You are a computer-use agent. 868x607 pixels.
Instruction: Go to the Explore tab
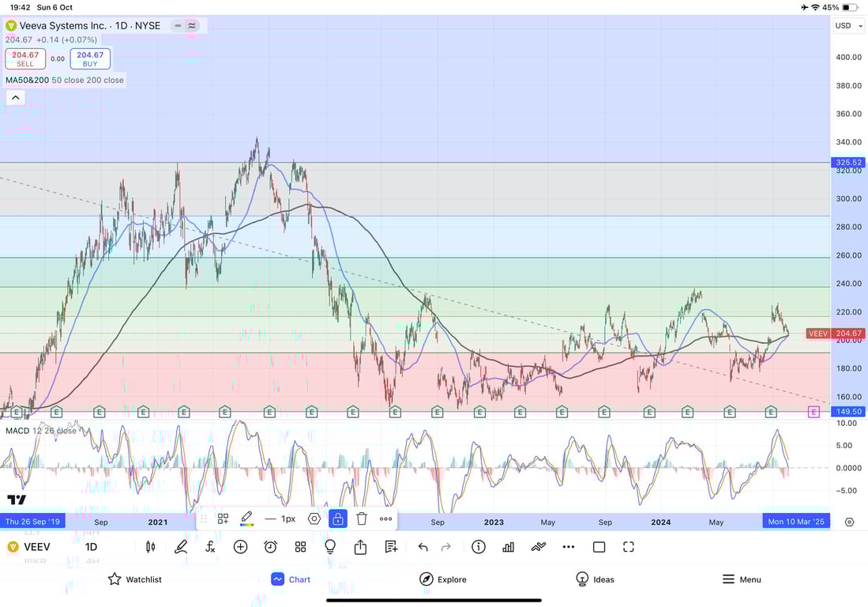tap(443, 579)
